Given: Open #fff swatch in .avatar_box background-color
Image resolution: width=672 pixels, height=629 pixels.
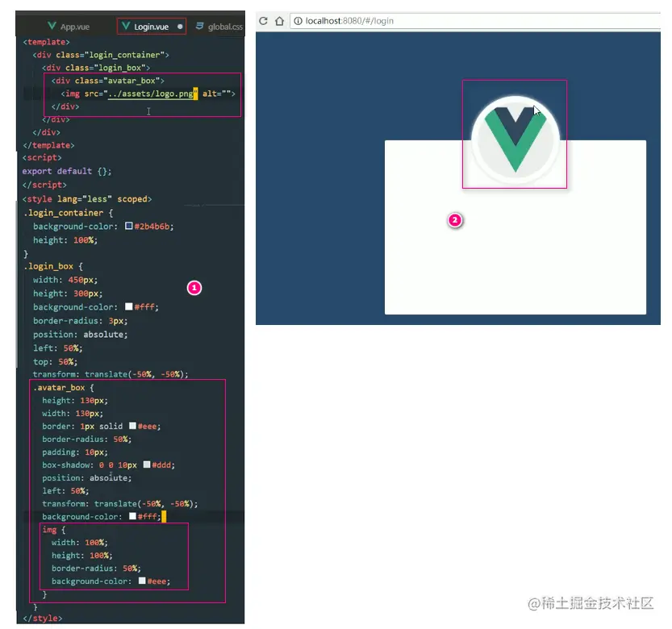Looking at the screenshot, I should click(x=133, y=516).
